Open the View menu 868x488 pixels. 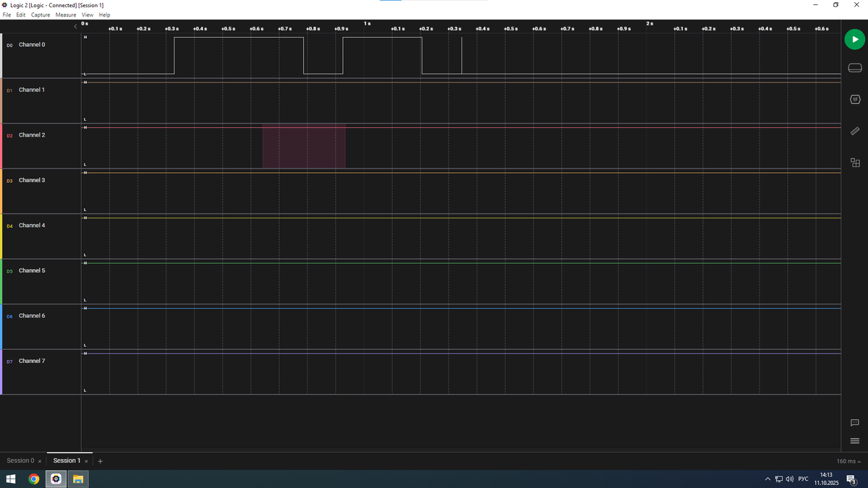(x=88, y=14)
